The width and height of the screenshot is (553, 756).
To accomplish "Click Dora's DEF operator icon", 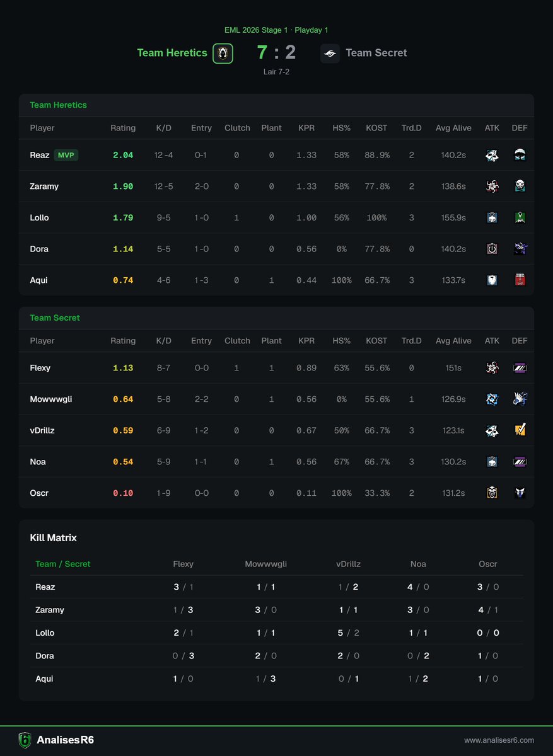I will (520, 249).
